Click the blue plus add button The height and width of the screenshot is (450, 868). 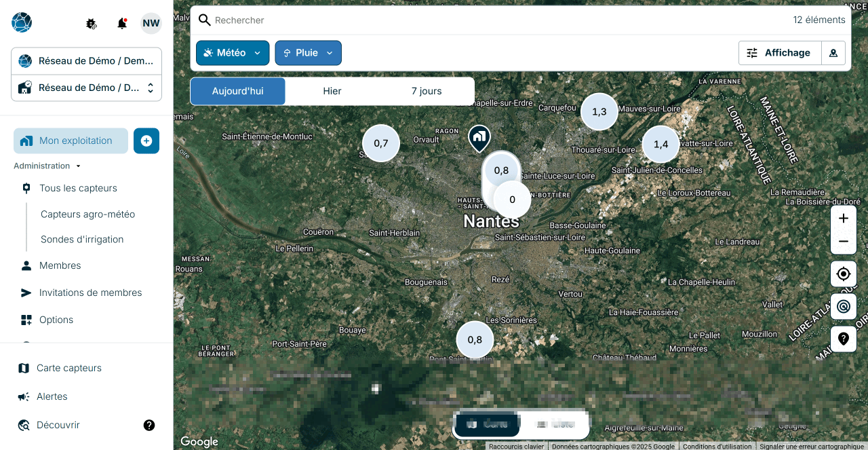tap(146, 140)
